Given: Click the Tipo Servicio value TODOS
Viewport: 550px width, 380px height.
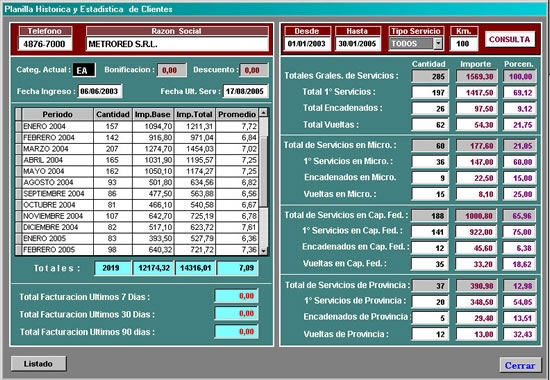Looking at the screenshot, I should coord(411,44).
